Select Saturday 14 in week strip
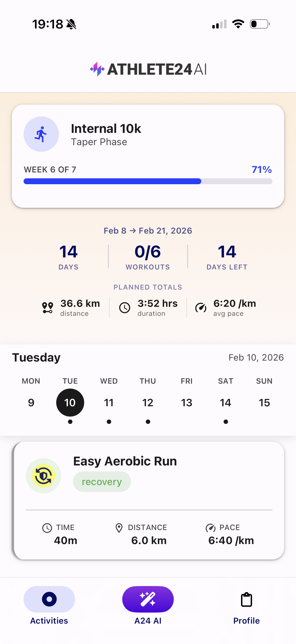The width and height of the screenshot is (296, 644). (x=226, y=403)
